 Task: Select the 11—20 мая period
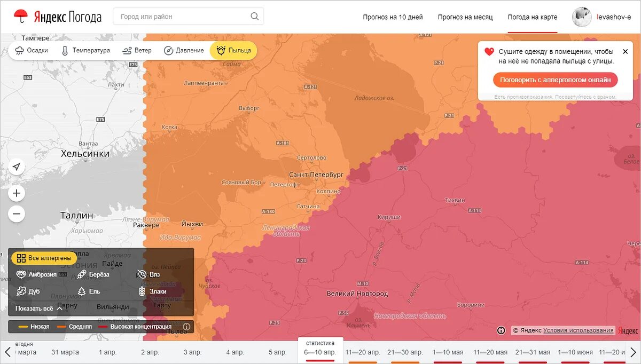(x=490, y=352)
